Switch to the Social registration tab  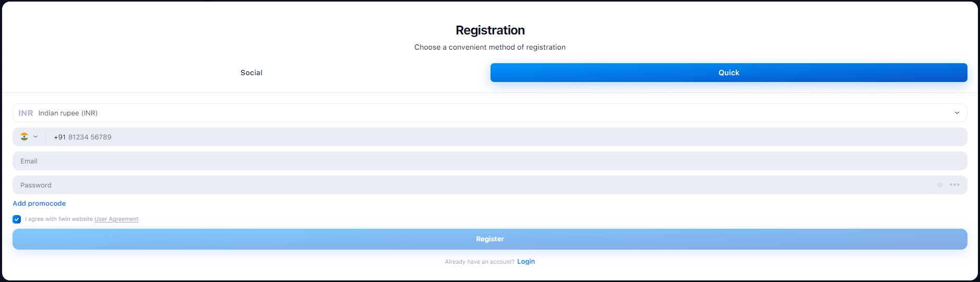point(251,73)
